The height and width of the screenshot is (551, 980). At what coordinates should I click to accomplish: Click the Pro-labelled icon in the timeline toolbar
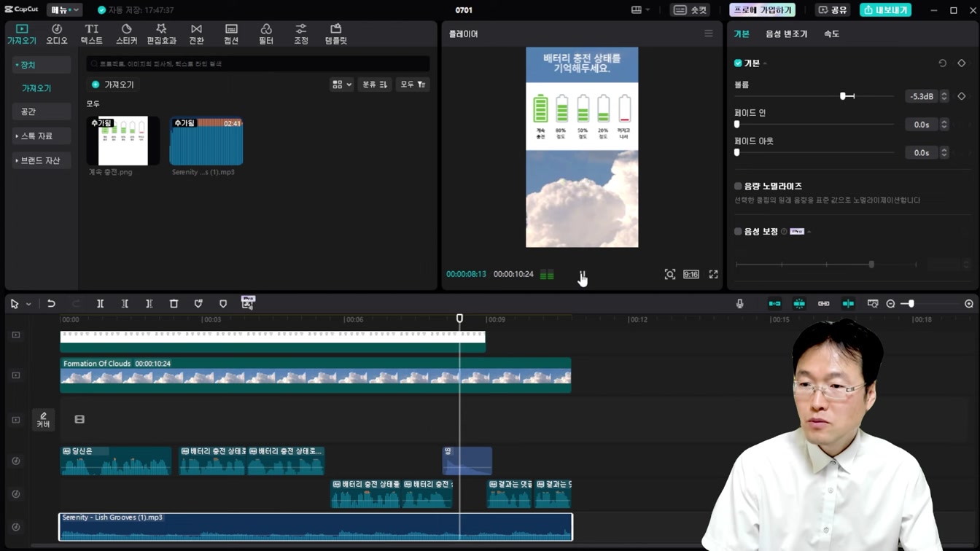[x=248, y=302]
